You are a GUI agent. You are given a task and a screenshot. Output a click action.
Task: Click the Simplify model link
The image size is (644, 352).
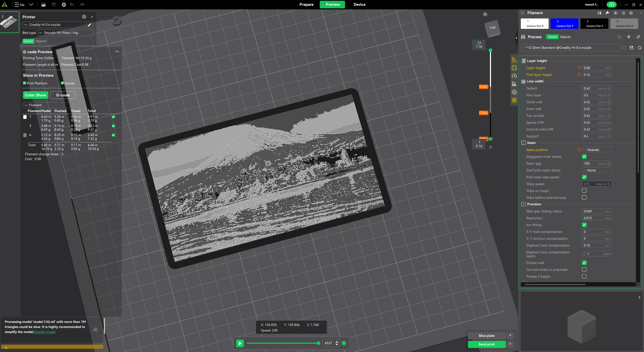[x=45, y=332]
